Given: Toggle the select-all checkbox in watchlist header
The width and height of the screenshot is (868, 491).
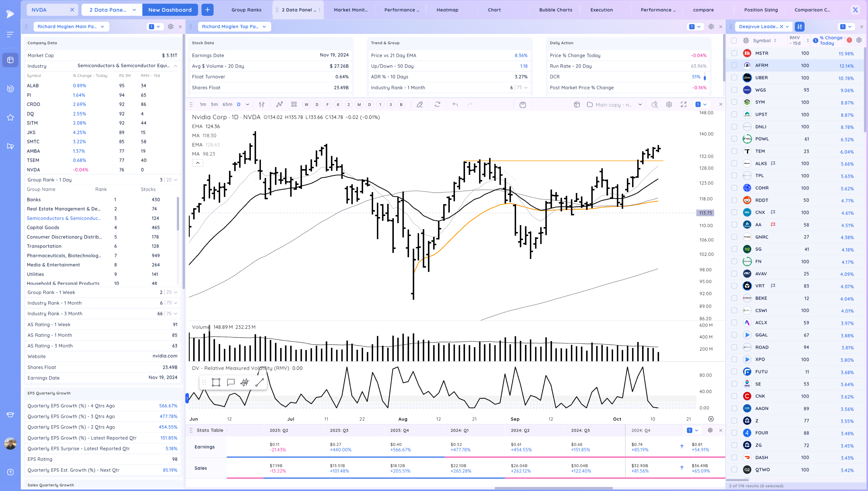Looking at the screenshot, I should [734, 40].
